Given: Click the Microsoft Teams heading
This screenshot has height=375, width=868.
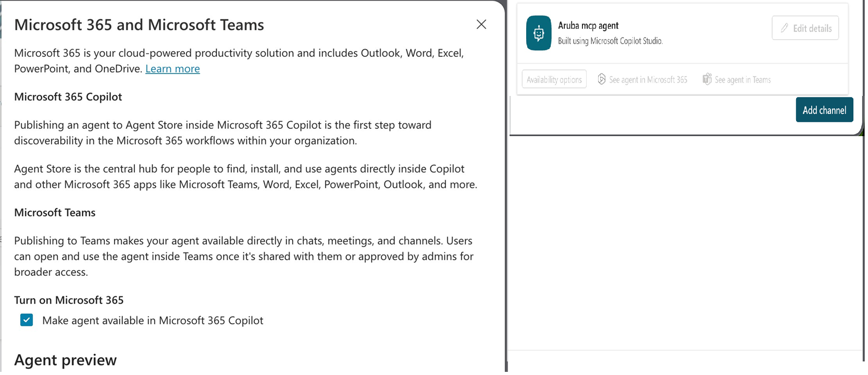Looking at the screenshot, I should pyautogui.click(x=55, y=213).
